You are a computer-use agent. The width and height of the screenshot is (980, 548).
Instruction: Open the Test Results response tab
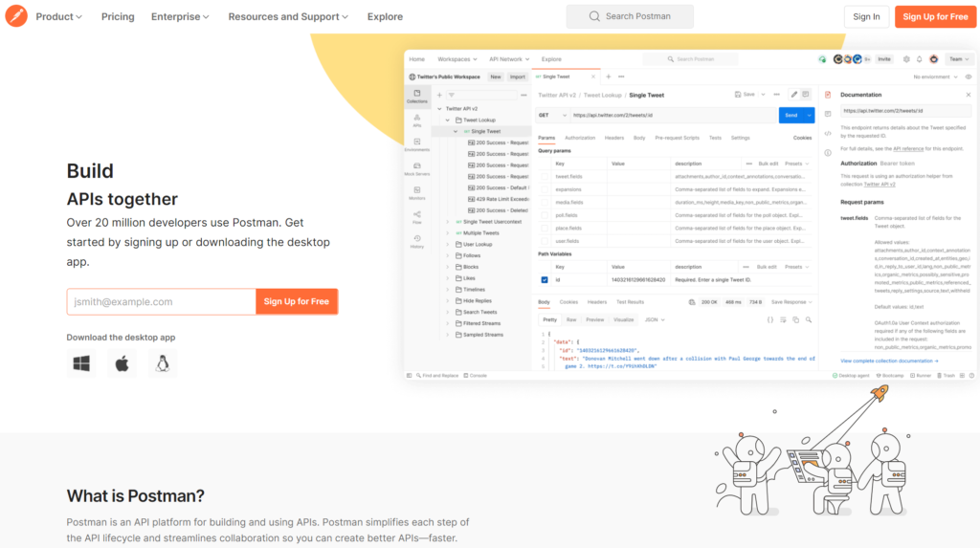tap(630, 302)
